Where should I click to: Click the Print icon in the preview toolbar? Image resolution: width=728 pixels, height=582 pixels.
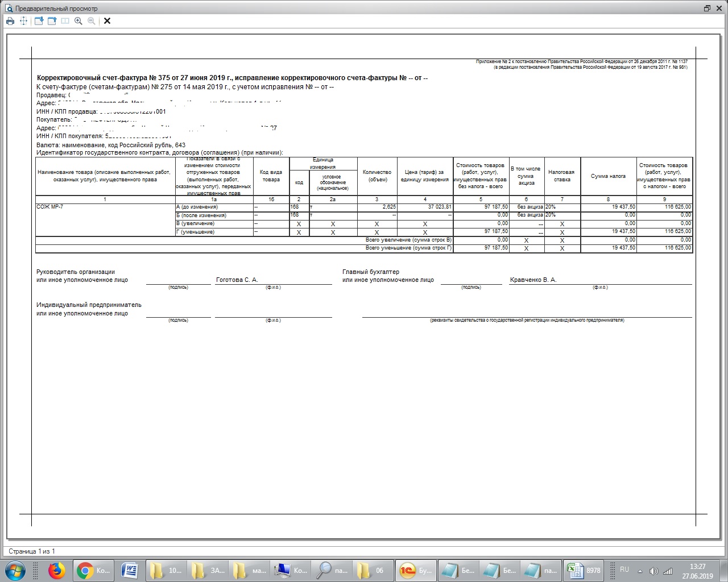point(10,21)
